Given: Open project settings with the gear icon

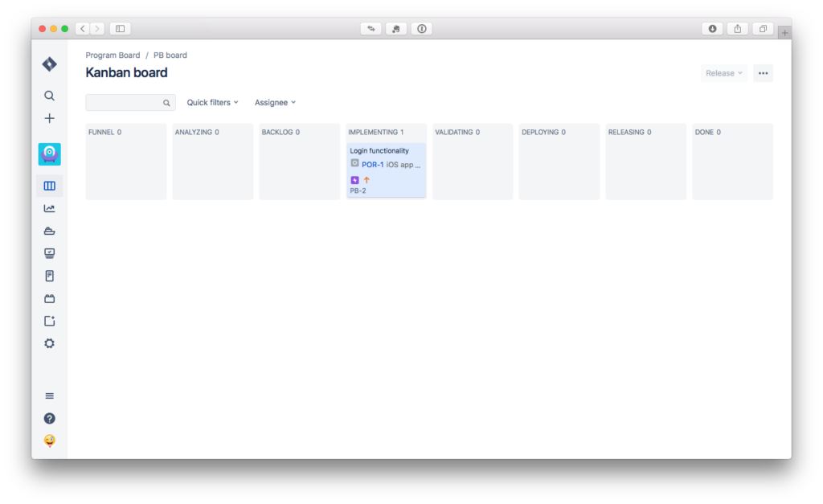Looking at the screenshot, I should [49, 343].
